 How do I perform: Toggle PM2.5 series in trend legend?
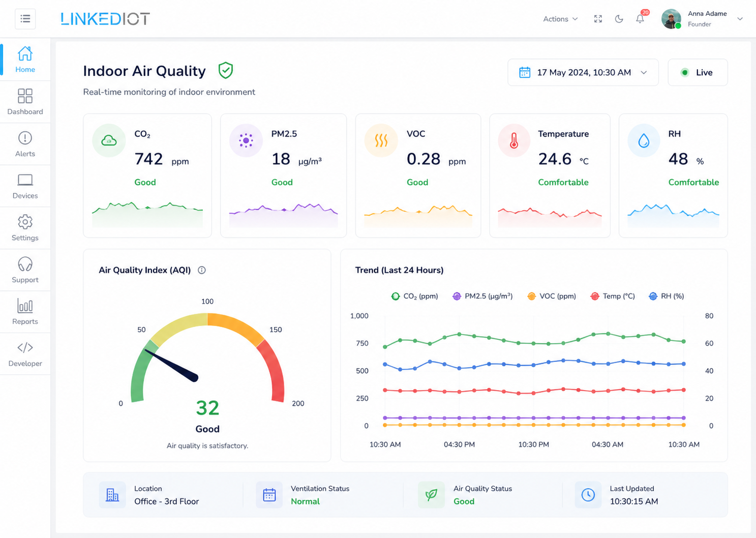click(x=482, y=296)
